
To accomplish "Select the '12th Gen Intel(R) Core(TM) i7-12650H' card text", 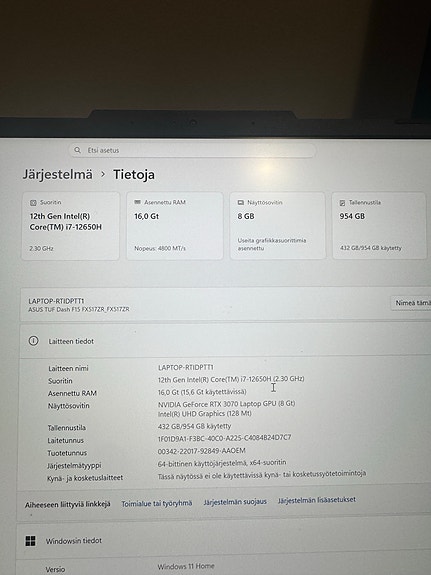I will [x=66, y=221].
